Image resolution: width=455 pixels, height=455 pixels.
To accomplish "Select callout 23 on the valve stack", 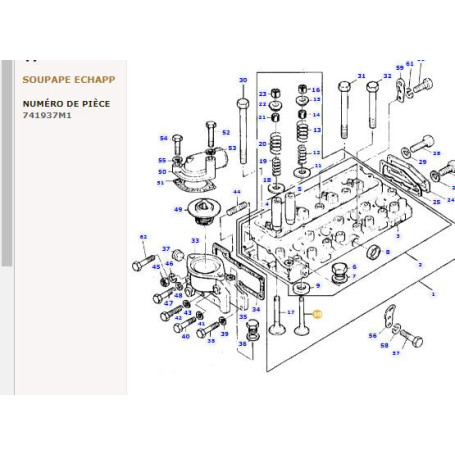I will point(263,94).
